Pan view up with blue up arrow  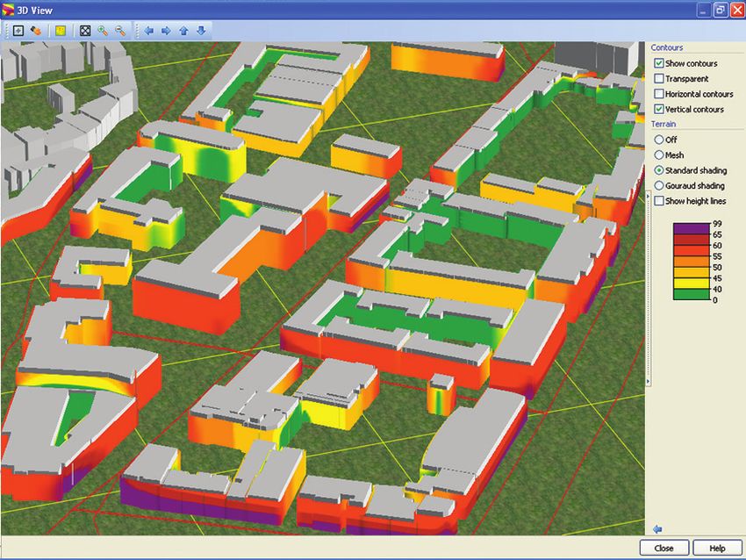pos(183,31)
